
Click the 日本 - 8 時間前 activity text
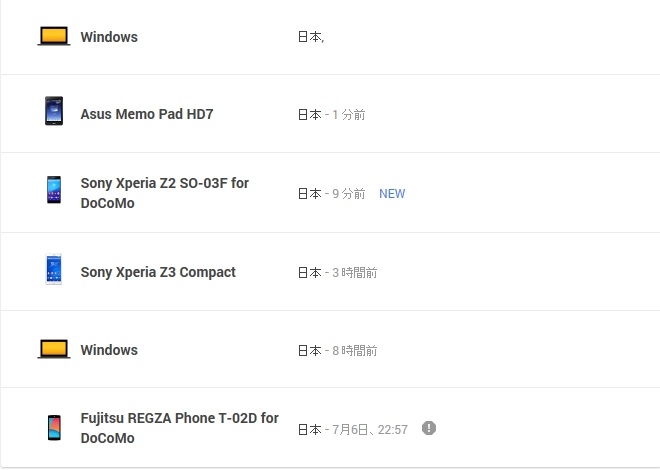pyautogui.click(x=337, y=351)
